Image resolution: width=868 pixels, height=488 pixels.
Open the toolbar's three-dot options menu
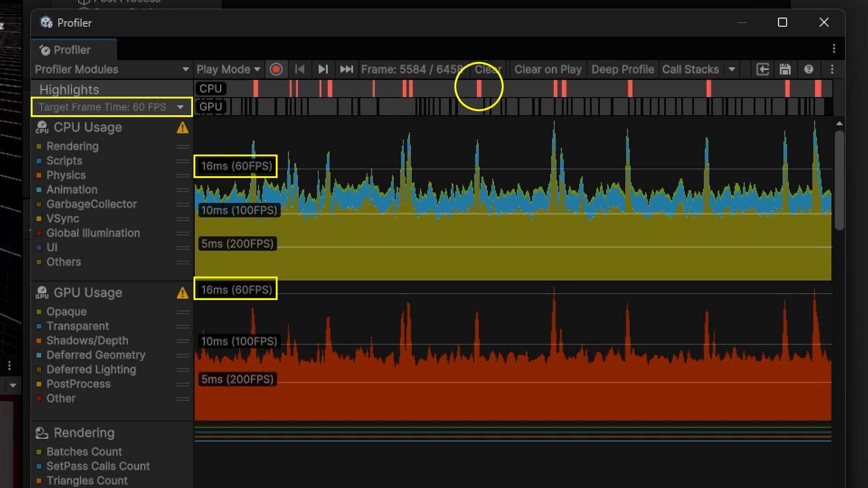click(832, 70)
